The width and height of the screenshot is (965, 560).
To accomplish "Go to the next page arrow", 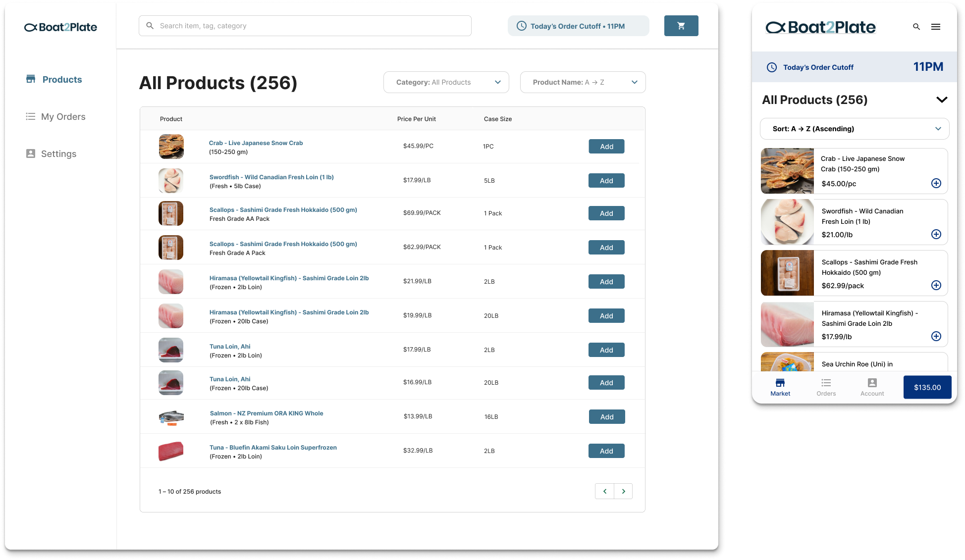I will (x=623, y=491).
